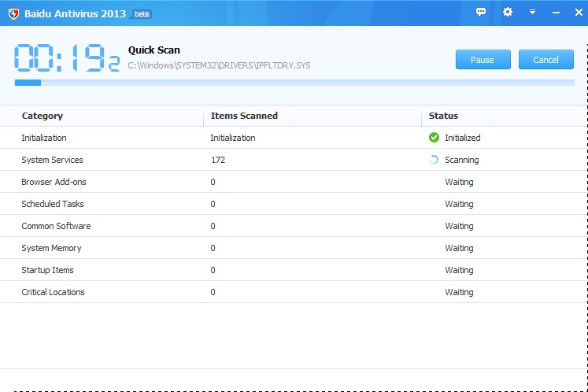The height and width of the screenshot is (392, 588).
Task: Sort by the Items Scanned column header
Action: [244, 116]
